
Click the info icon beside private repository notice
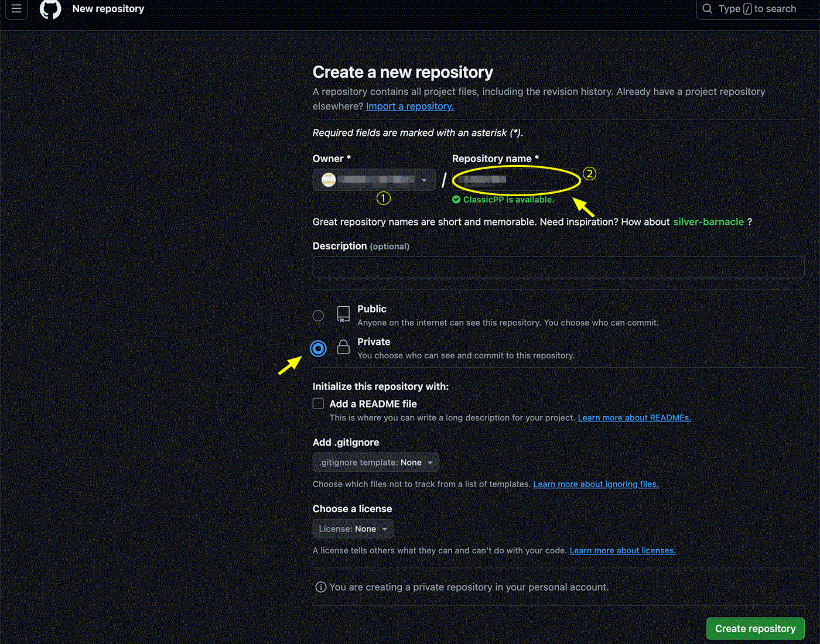click(x=321, y=587)
